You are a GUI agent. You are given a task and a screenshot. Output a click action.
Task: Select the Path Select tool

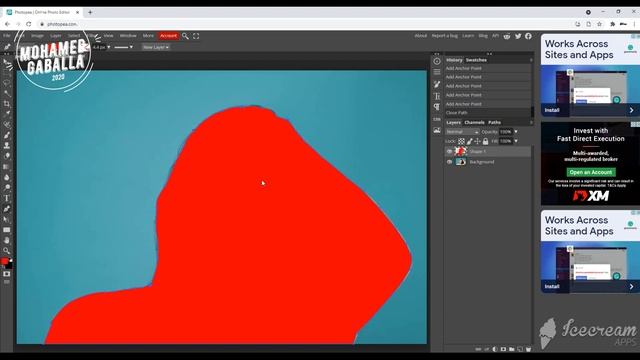7,220
